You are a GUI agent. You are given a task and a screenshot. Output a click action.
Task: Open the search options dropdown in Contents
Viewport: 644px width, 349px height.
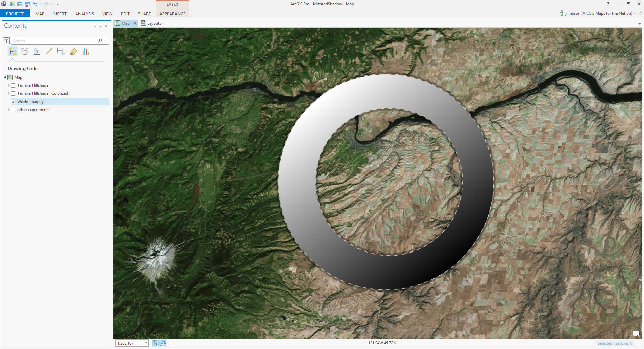click(106, 41)
